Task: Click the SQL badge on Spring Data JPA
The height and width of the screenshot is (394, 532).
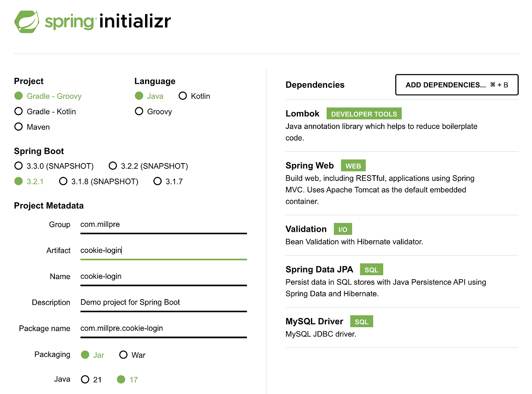Action: (371, 269)
